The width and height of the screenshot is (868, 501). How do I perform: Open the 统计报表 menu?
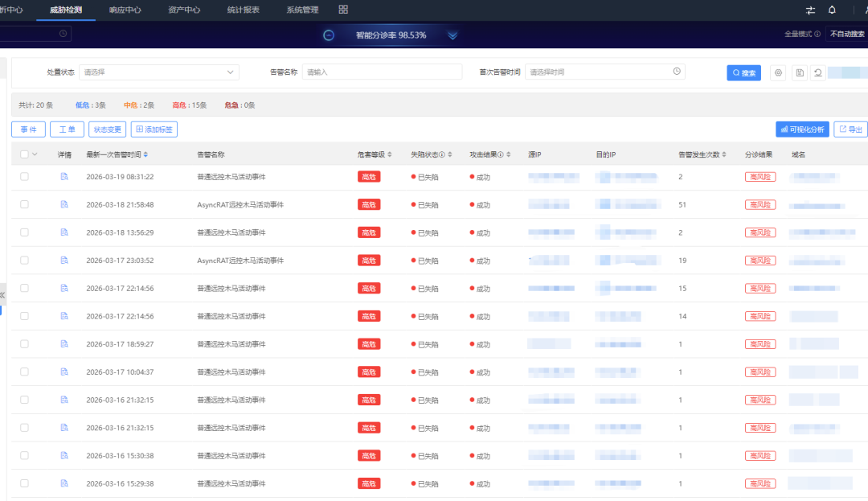pos(244,10)
